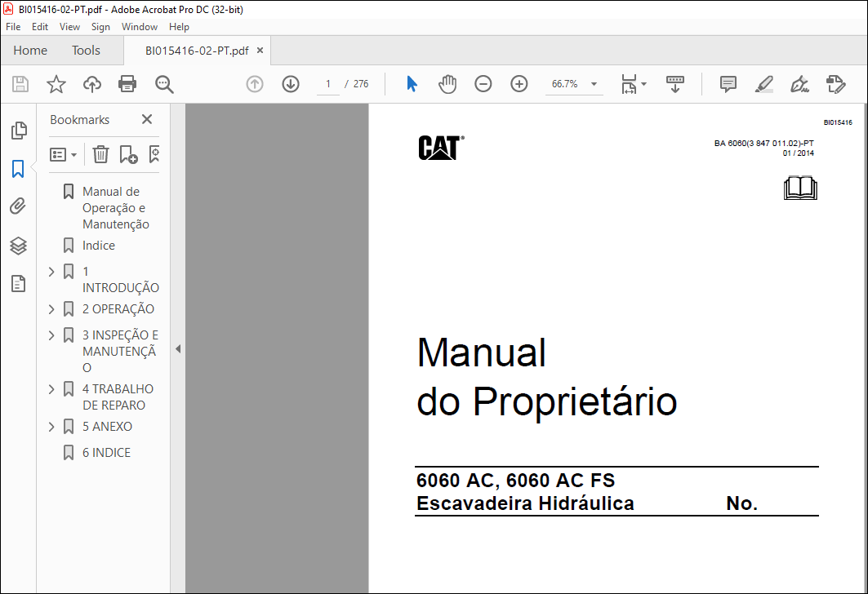
Task: Open the zoom level dropdown arrow
Action: pyautogui.click(x=594, y=84)
